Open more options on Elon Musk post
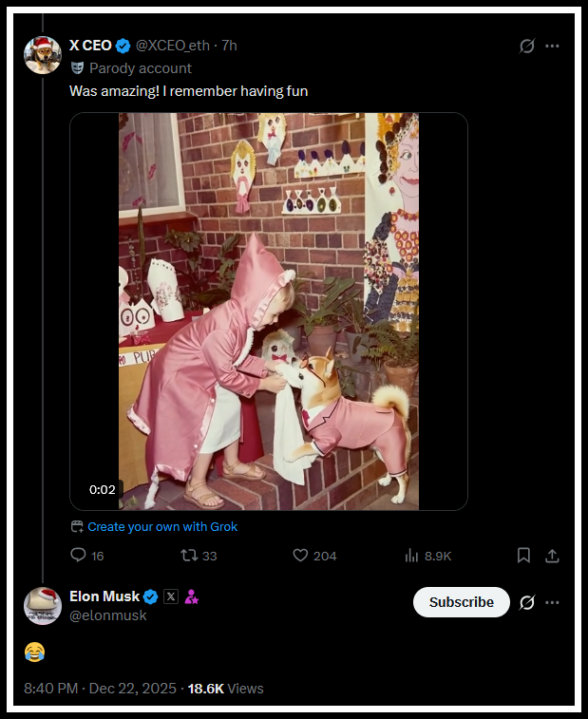This screenshot has height=719, width=588. point(553,602)
